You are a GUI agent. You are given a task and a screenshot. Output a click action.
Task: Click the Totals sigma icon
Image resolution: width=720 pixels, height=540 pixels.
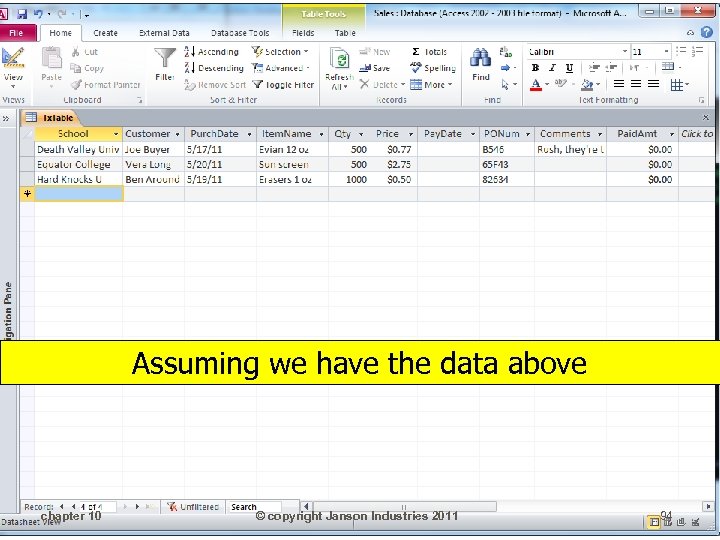click(x=416, y=51)
